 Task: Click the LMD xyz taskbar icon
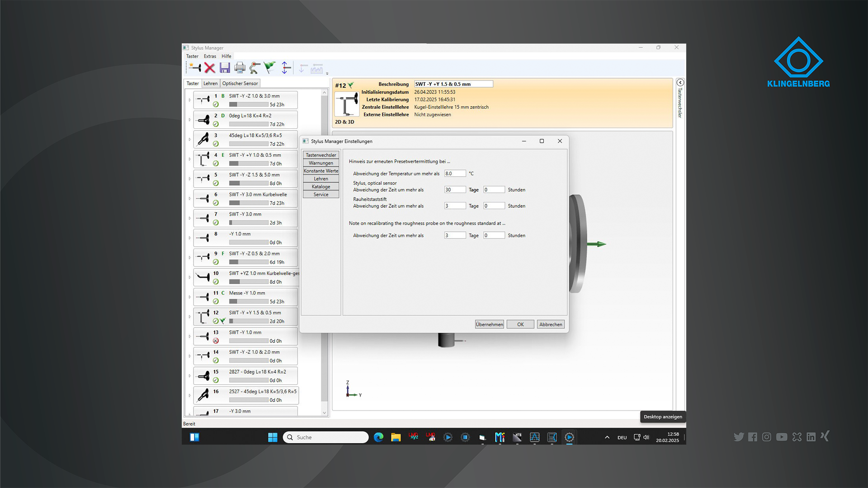click(413, 437)
